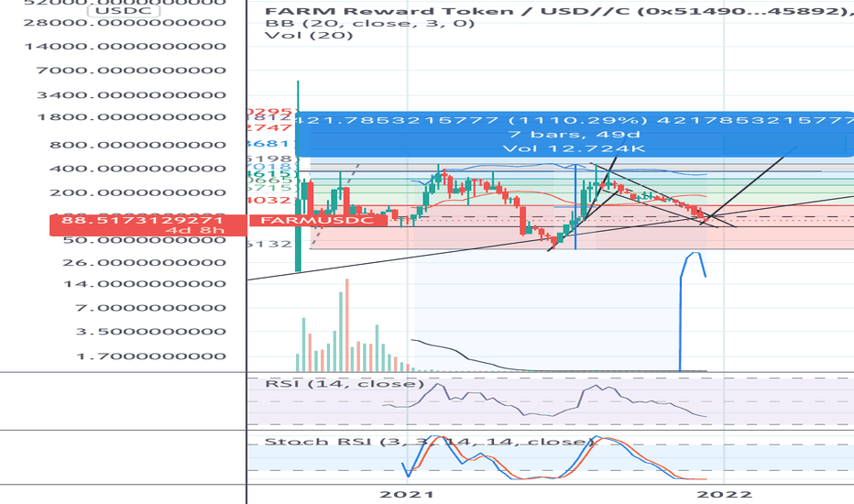Viewport: 854px width, 504px height.
Task: Click the 1800.0000000000 price axis label
Action: pos(131,117)
